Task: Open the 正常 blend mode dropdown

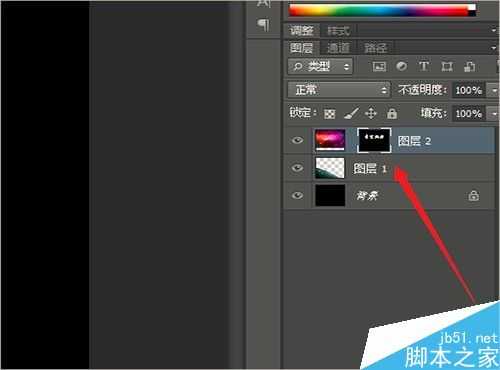Action: (x=339, y=90)
